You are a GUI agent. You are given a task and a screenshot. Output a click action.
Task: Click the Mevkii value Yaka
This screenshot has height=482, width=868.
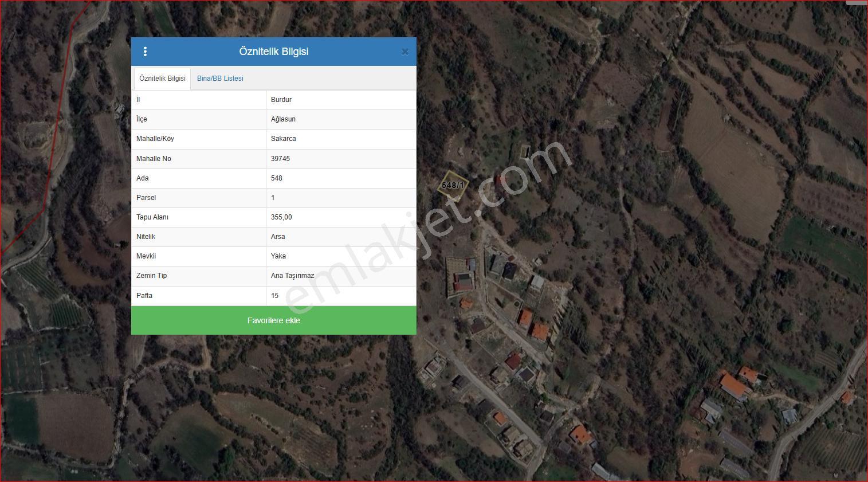(278, 256)
